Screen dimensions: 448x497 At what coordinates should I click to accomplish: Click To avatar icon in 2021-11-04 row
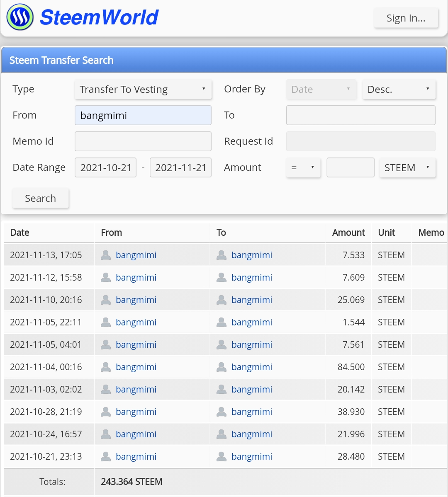tap(222, 367)
